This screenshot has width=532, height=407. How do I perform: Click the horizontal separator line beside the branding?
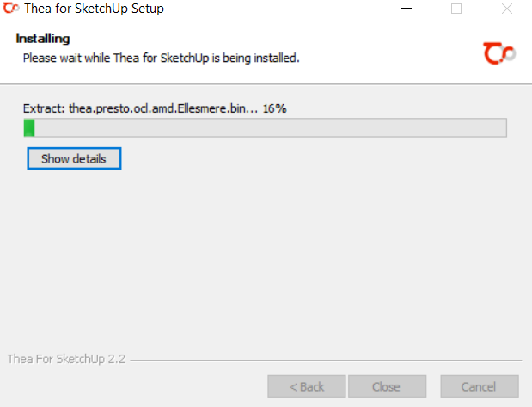pos(326,361)
